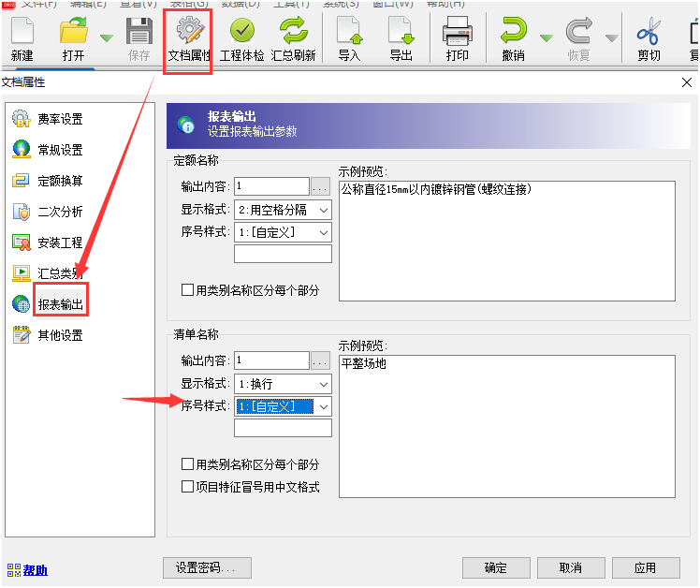Enable 用类别名称区分每个部分 under 定额名称
Viewport: 700px width, 588px height.
188,290
